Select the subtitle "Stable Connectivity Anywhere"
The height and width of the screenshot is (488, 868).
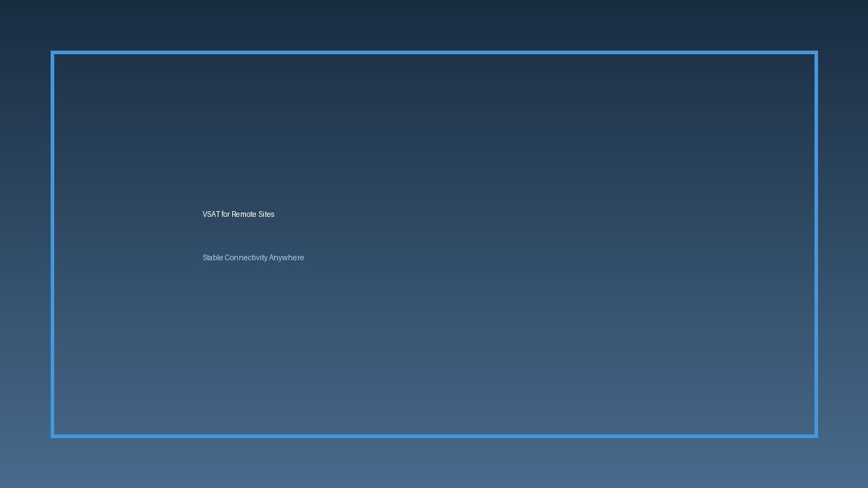253,257
